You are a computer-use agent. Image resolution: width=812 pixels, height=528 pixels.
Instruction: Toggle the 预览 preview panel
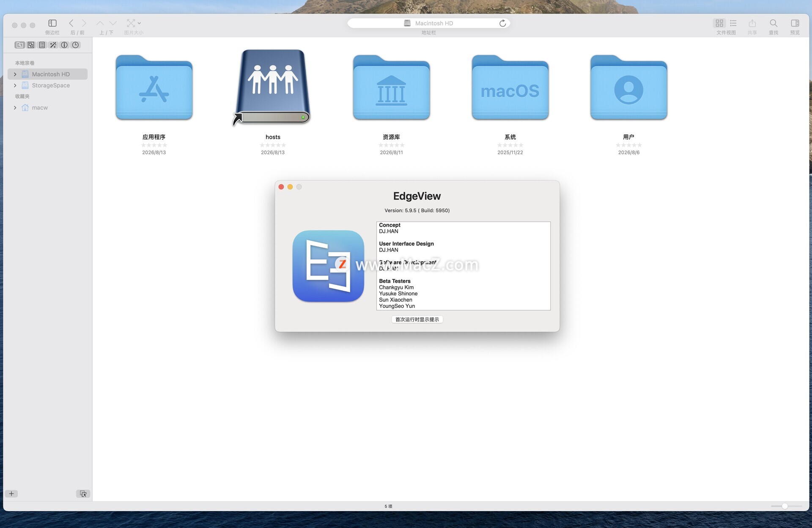click(x=795, y=23)
